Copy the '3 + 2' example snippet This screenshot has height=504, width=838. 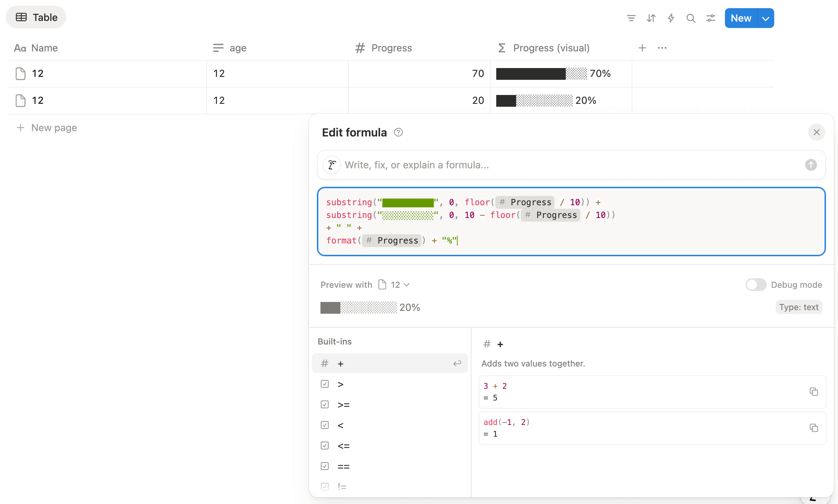pyautogui.click(x=814, y=391)
